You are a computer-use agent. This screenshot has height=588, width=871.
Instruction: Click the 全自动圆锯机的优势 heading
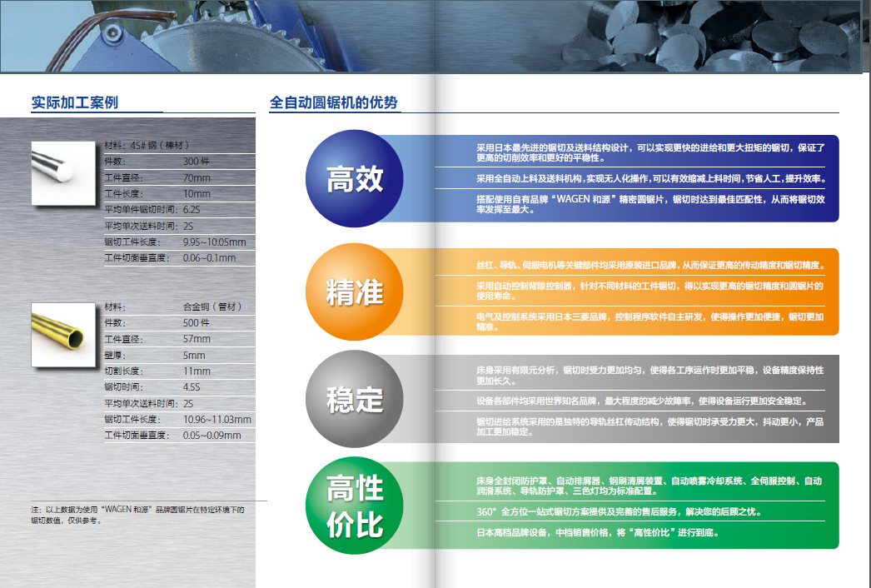click(334, 103)
